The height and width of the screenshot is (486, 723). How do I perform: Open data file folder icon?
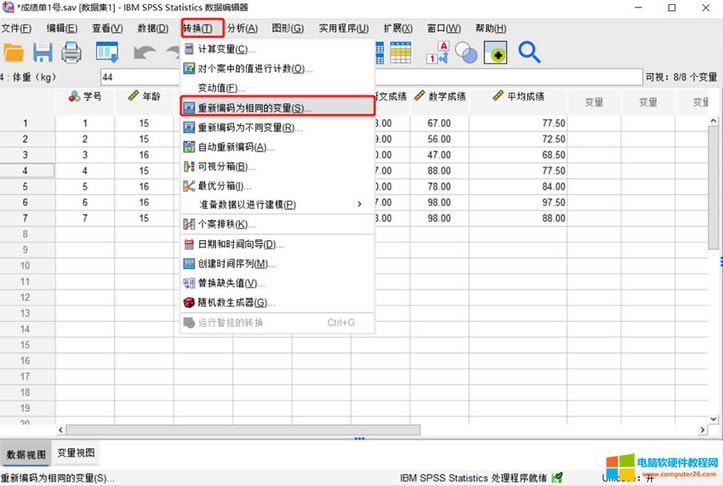click(14, 53)
